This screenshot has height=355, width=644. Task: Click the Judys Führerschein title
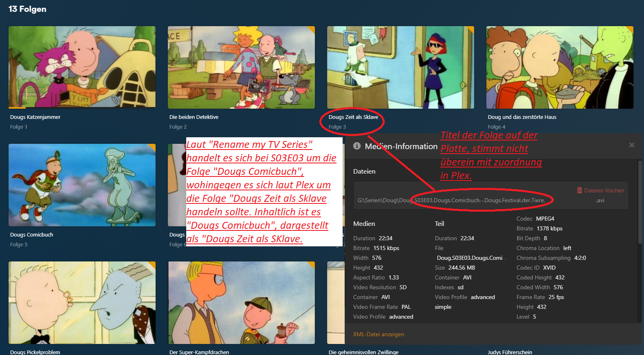(510, 352)
